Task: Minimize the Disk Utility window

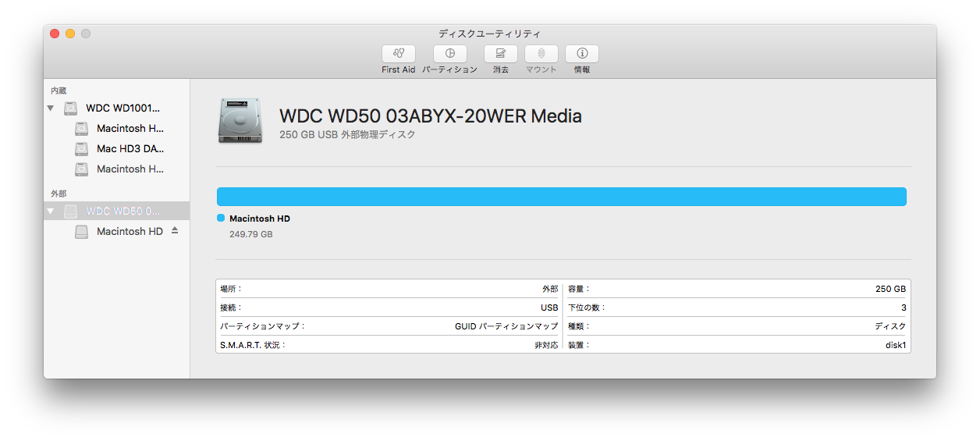Action: point(70,34)
